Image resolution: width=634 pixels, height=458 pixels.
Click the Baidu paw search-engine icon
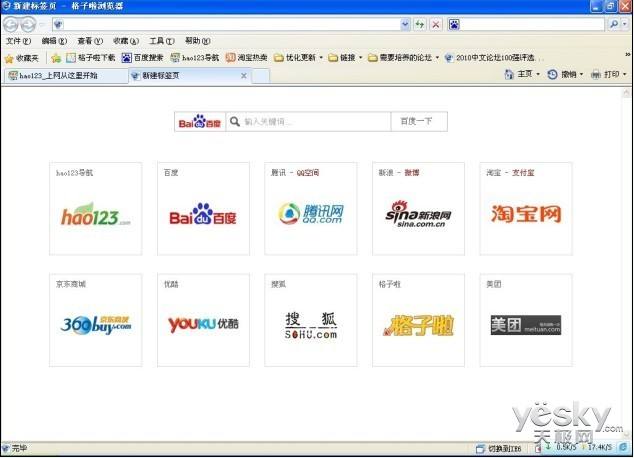pos(454,25)
